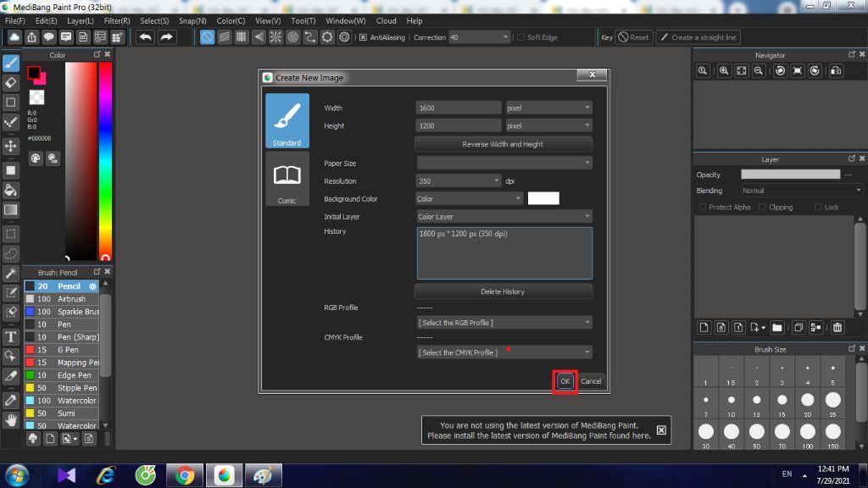This screenshot has width=868, height=488.
Task: Select Standard canvas type
Action: coord(287,120)
